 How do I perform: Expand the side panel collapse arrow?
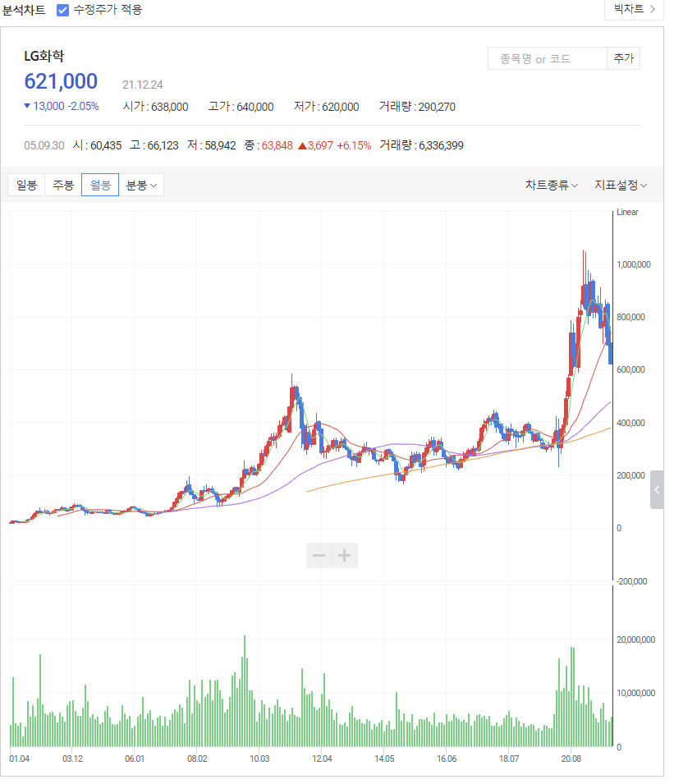(x=657, y=489)
